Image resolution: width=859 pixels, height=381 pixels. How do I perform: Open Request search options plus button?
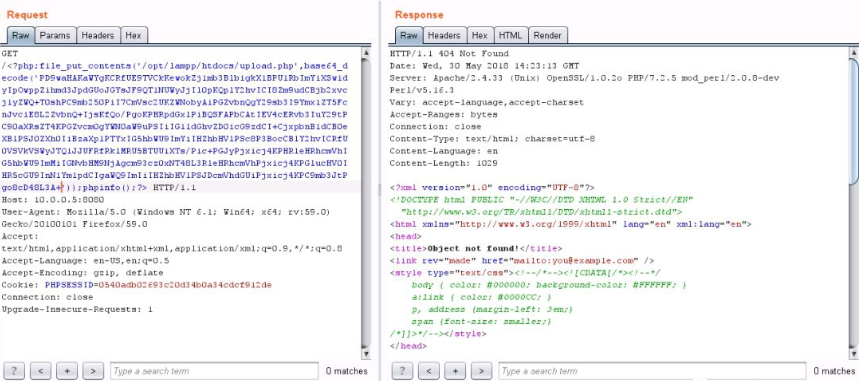point(67,371)
